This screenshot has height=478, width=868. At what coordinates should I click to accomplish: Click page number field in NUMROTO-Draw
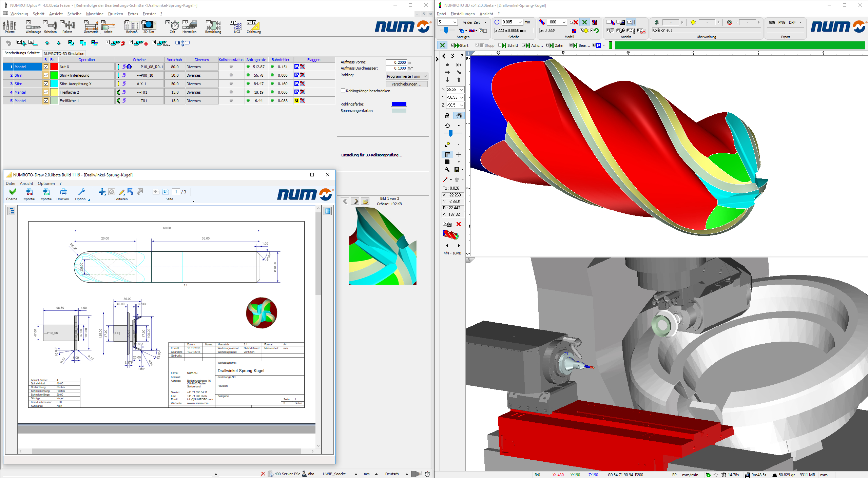tap(176, 192)
